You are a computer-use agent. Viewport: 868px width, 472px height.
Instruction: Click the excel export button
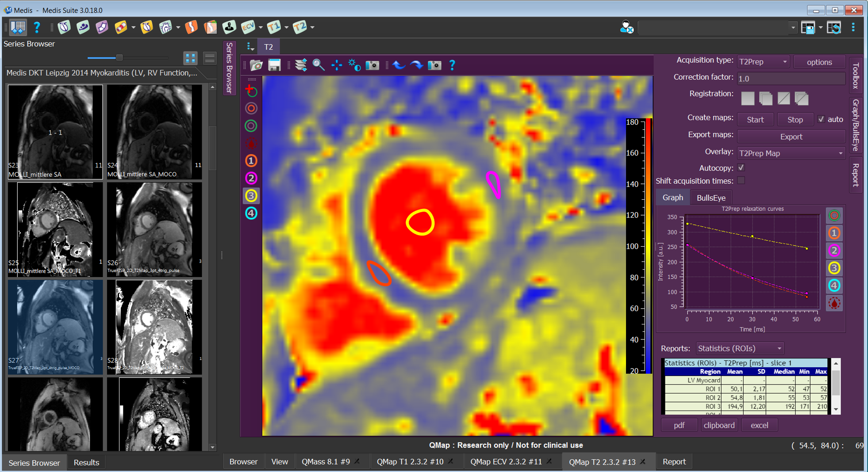point(759,425)
